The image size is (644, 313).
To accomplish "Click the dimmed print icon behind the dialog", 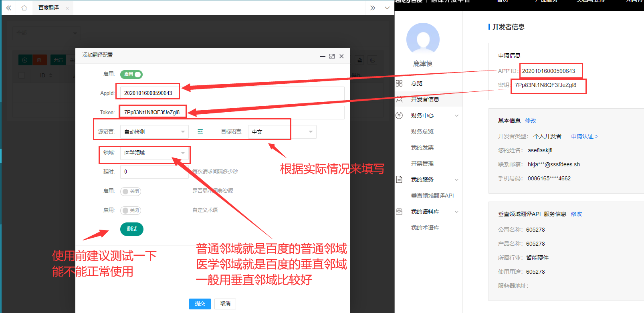I will coord(373,60).
